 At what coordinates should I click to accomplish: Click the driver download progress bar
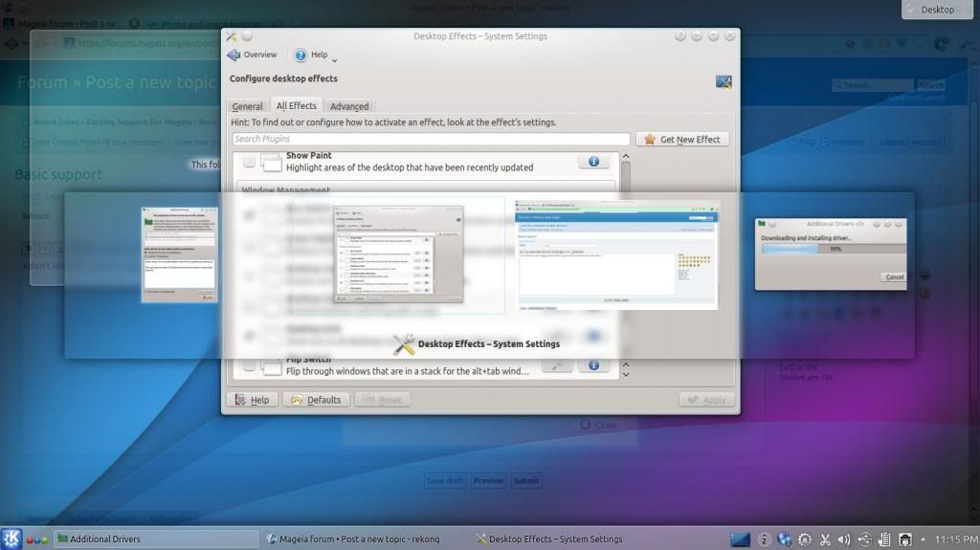(x=834, y=249)
